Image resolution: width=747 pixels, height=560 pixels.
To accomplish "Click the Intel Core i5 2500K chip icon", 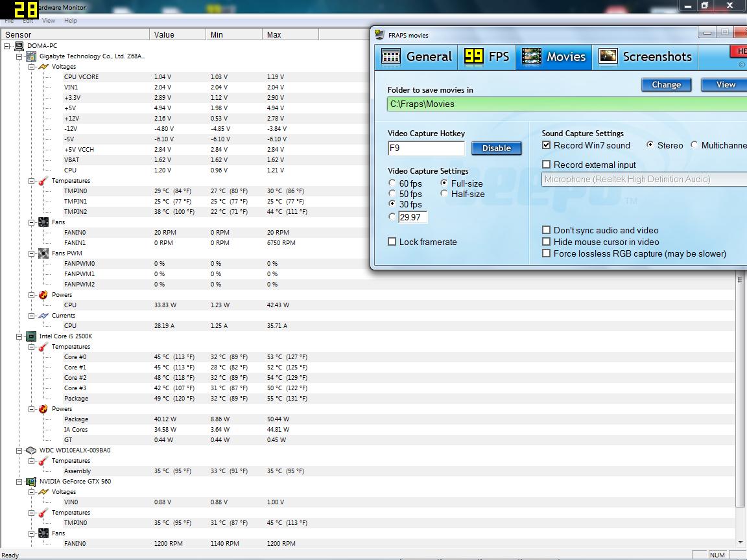I will (x=31, y=336).
